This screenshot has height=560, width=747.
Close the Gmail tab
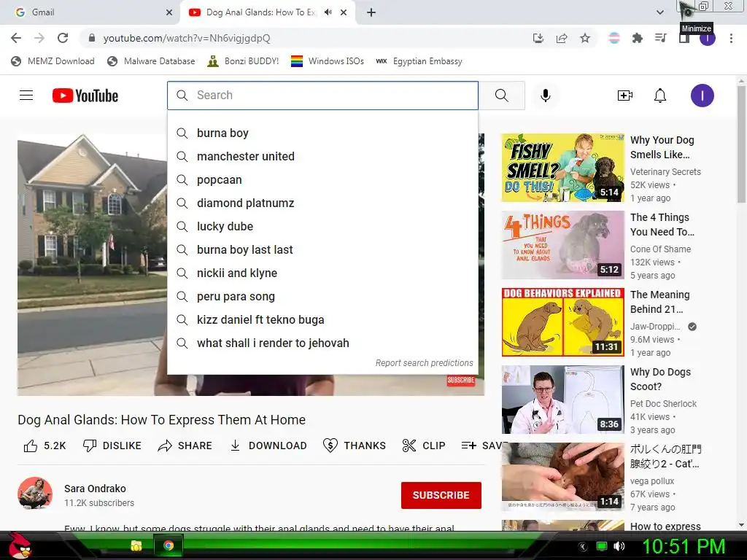coord(169,12)
